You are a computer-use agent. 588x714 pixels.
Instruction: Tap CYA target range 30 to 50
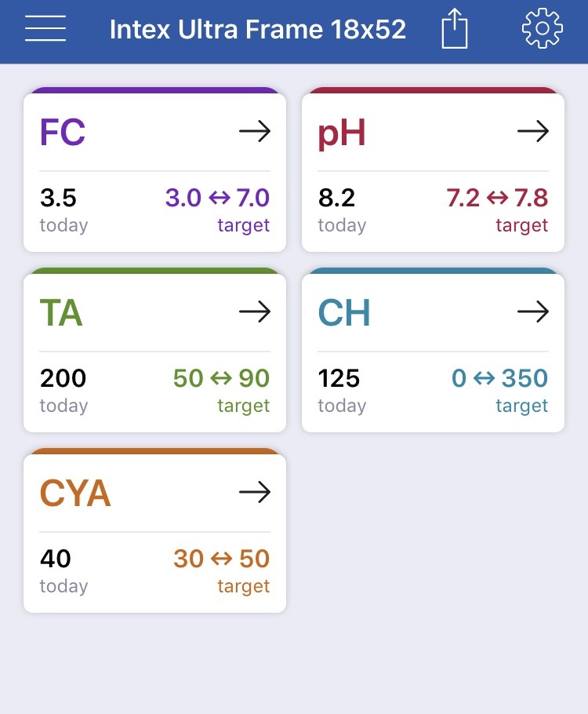point(222,559)
